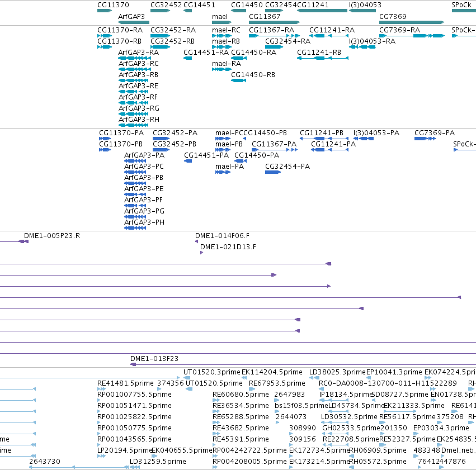Choose the ArfGAP3-RG transcript
The height and width of the screenshot is (470, 476).
point(134,114)
